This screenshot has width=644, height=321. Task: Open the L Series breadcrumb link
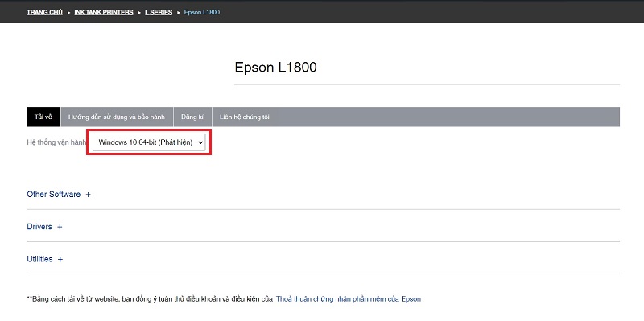pos(159,12)
